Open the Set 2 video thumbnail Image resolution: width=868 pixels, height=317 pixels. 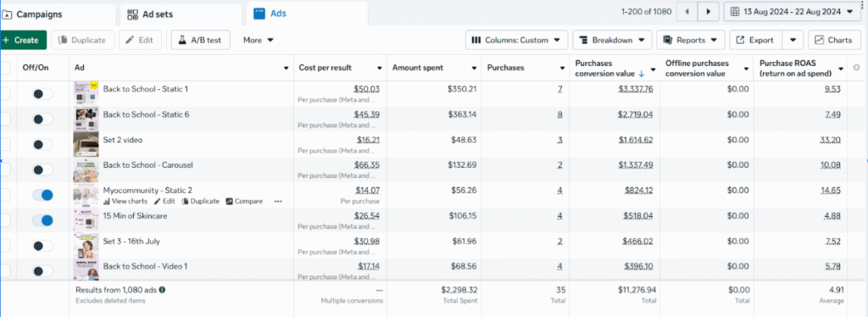86,144
